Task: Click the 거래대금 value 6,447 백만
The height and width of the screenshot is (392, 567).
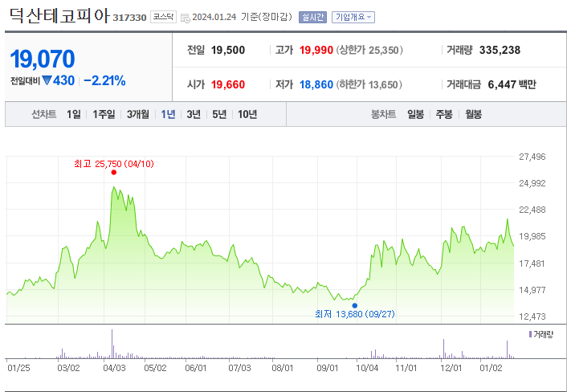Action: click(x=512, y=84)
